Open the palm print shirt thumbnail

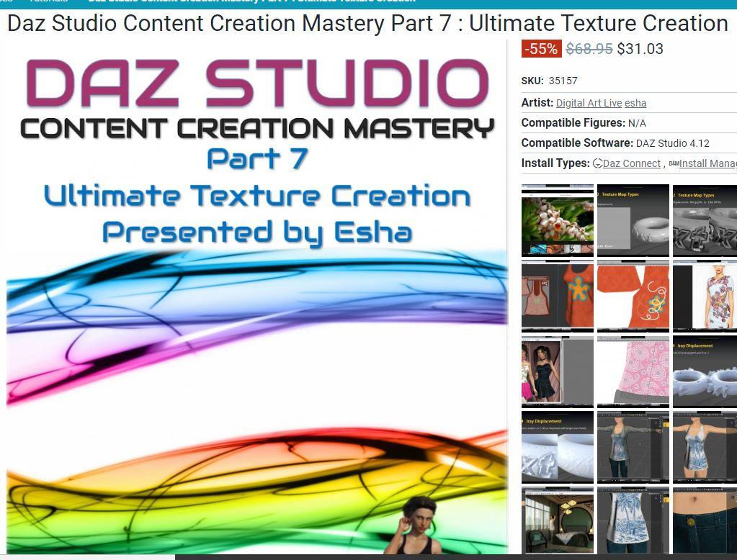coord(633,520)
